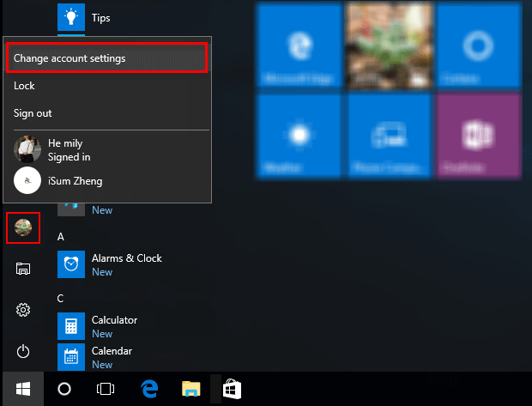Choose Sign out in the account menu
532x406 pixels.
click(33, 113)
